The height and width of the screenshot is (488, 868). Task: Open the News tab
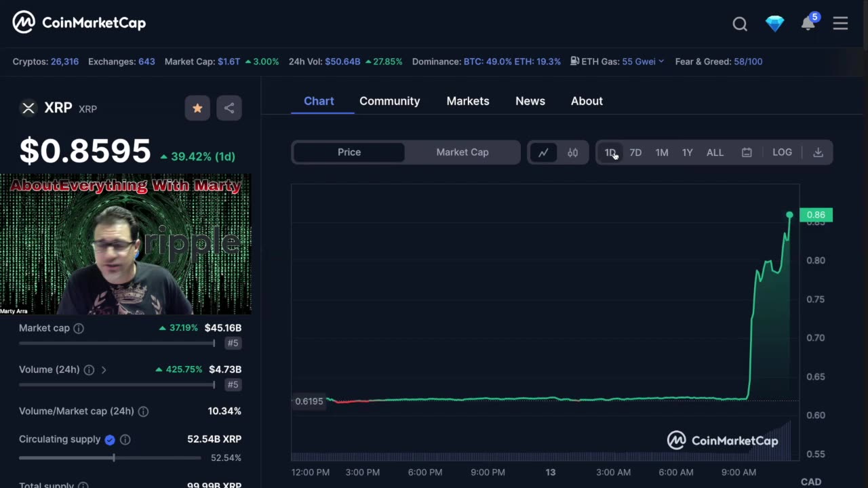(x=530, y=101)
